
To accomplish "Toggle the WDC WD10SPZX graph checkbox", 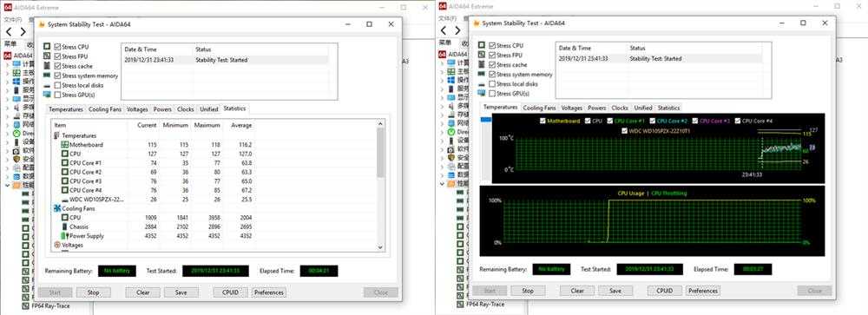I will click(x=625, y=131).
